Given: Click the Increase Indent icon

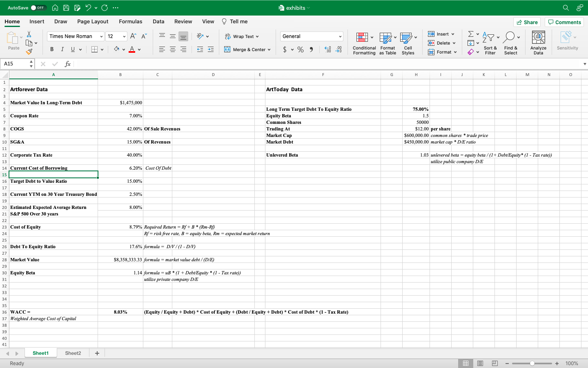Looking at the screenshot, I should tap(211, 49).
